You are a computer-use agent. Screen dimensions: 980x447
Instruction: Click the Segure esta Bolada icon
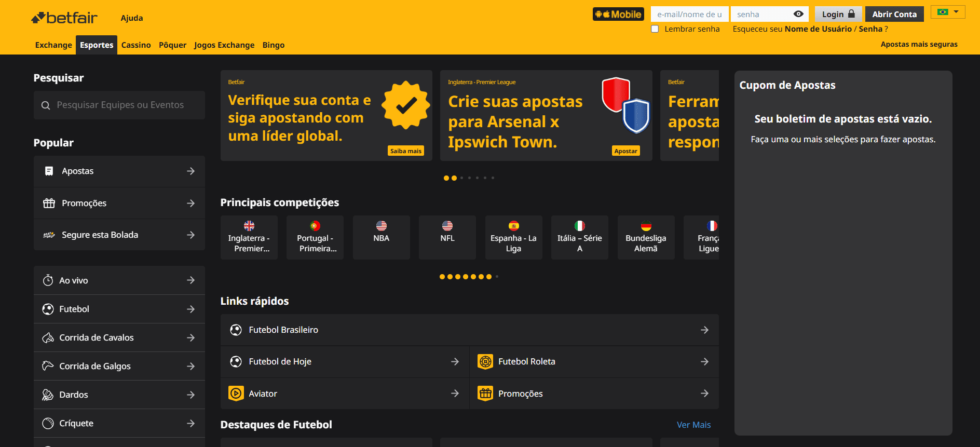49,235
